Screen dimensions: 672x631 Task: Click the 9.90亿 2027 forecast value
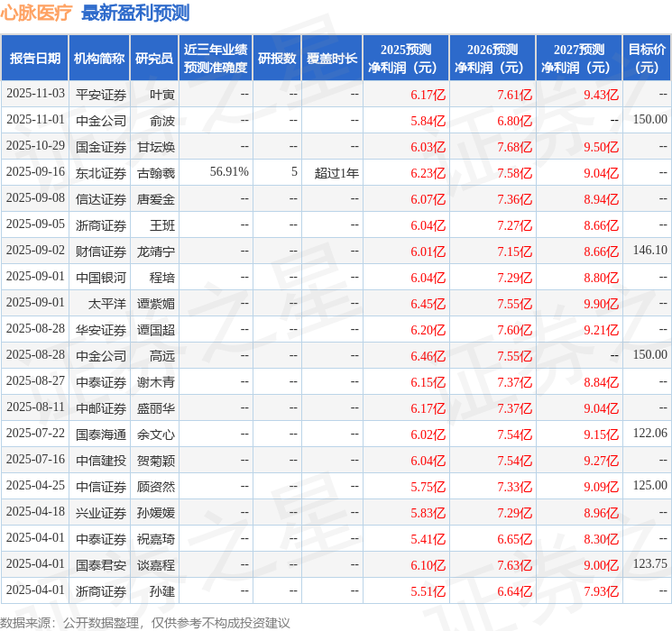click(x=601, y=304)
